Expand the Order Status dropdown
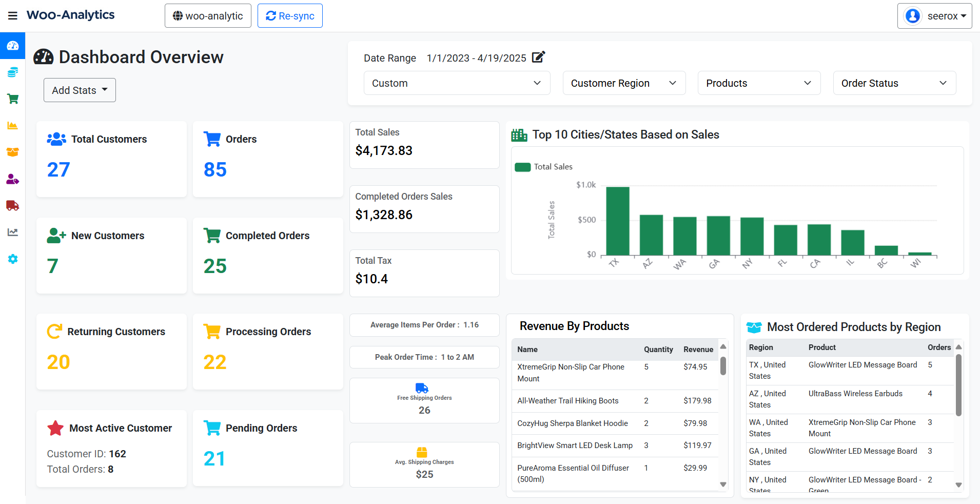980x504 pixels. coord(893,83)
